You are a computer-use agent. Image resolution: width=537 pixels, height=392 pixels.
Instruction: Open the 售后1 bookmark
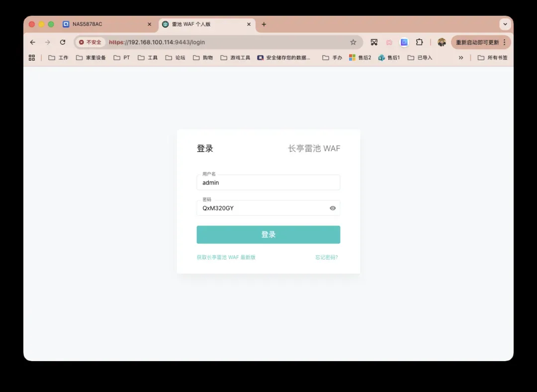pyautogui.click(x=389, y=58)
